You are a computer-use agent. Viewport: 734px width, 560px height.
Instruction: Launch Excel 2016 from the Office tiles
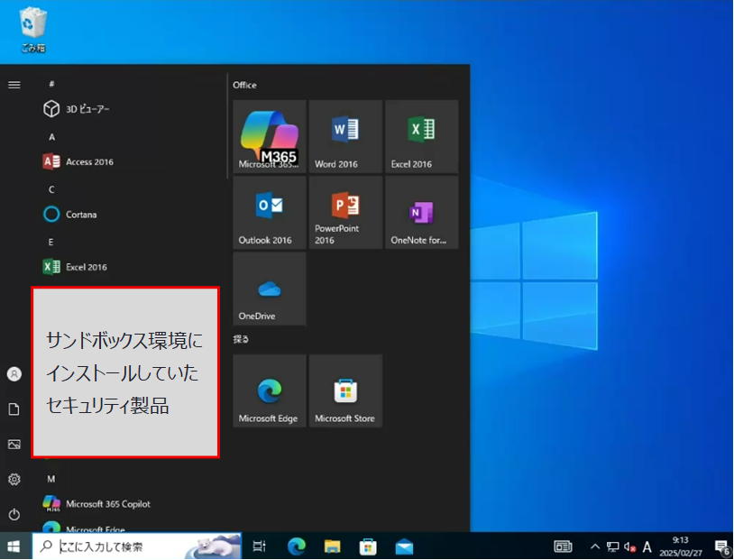click(421, 136)
